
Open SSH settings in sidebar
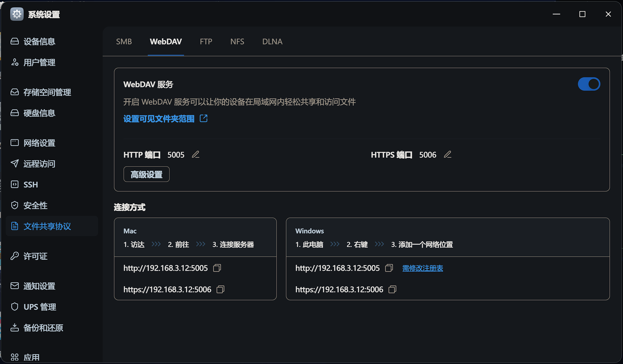(x=30, y=185)
